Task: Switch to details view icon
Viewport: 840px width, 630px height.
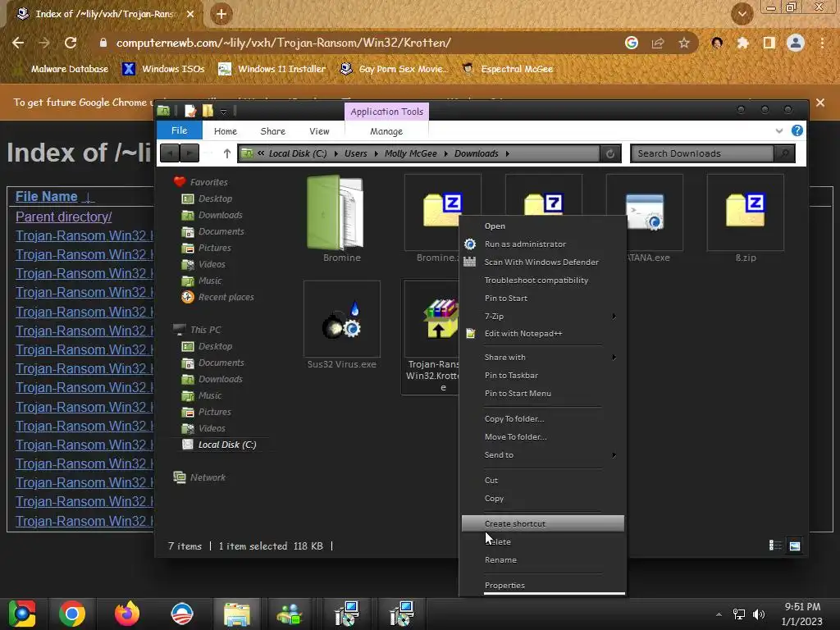Action: point(775,546)
